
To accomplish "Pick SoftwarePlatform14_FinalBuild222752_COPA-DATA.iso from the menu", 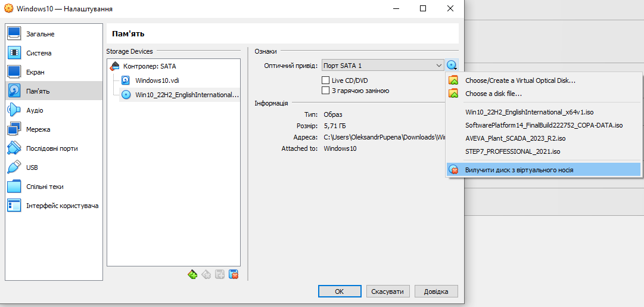I will click(x=543, y=125).
